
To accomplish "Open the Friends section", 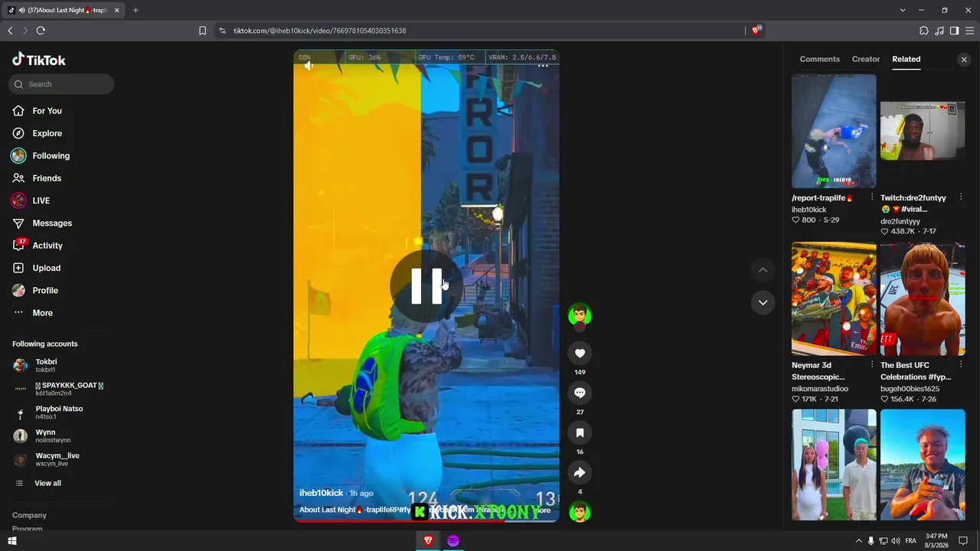I will click(37, 178).
